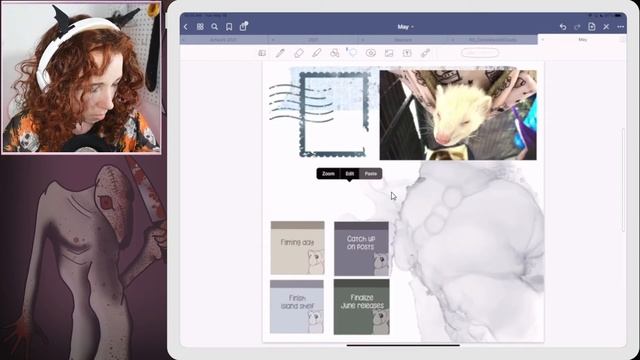Select the Eraser tool

tap(299, 53)
